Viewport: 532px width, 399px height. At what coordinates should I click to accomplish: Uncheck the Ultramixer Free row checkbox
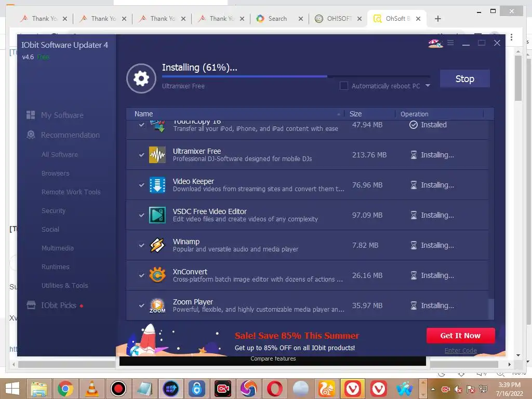tap(141, 155)
